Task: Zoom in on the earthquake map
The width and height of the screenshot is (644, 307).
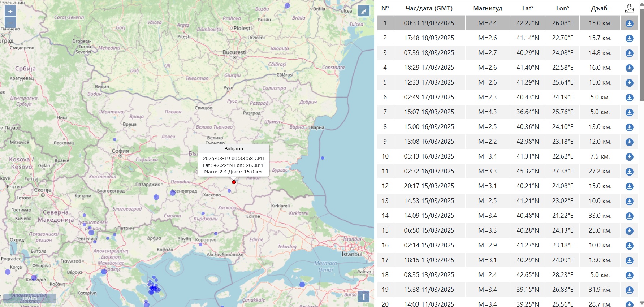Action: click(x=10, y=12)
